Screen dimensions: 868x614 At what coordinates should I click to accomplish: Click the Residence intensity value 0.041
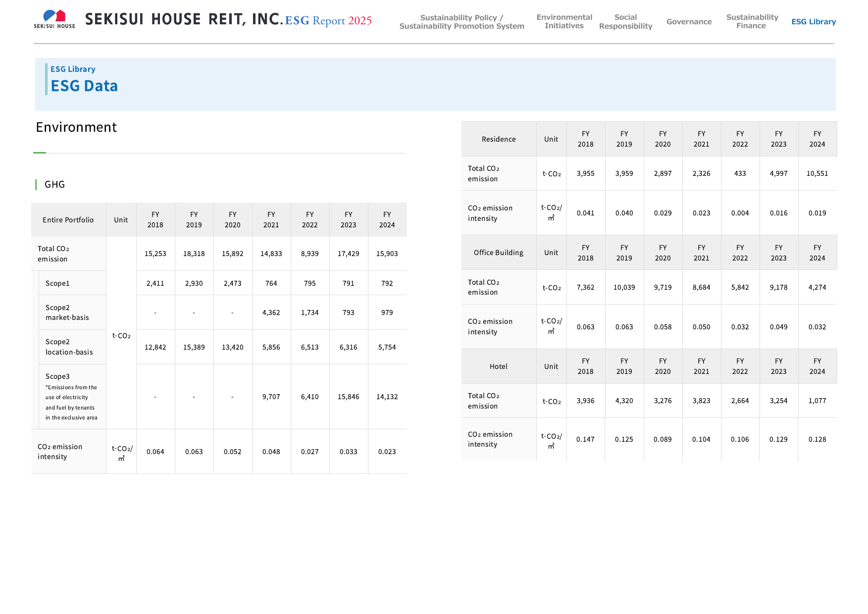(586, 213)
